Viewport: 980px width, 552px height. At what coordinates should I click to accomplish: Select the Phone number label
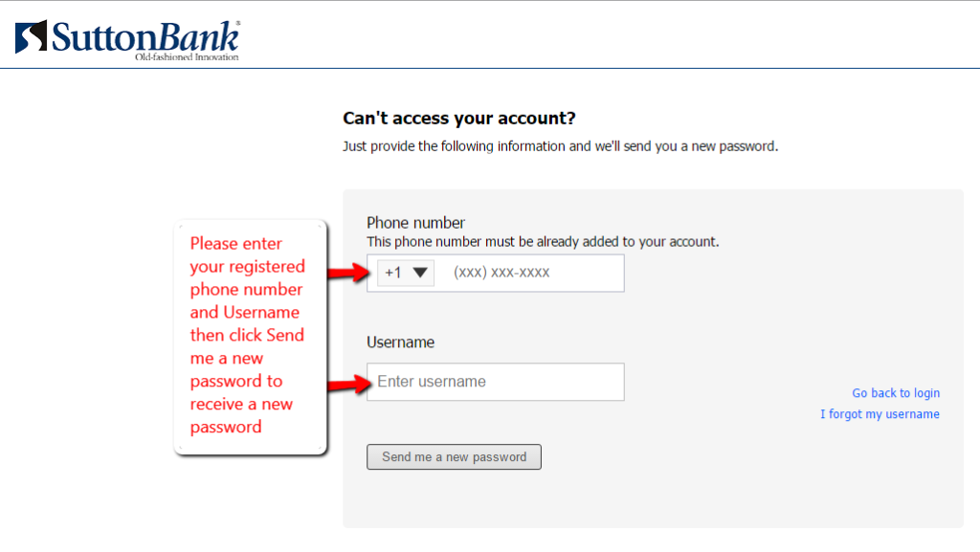point(414,222)
